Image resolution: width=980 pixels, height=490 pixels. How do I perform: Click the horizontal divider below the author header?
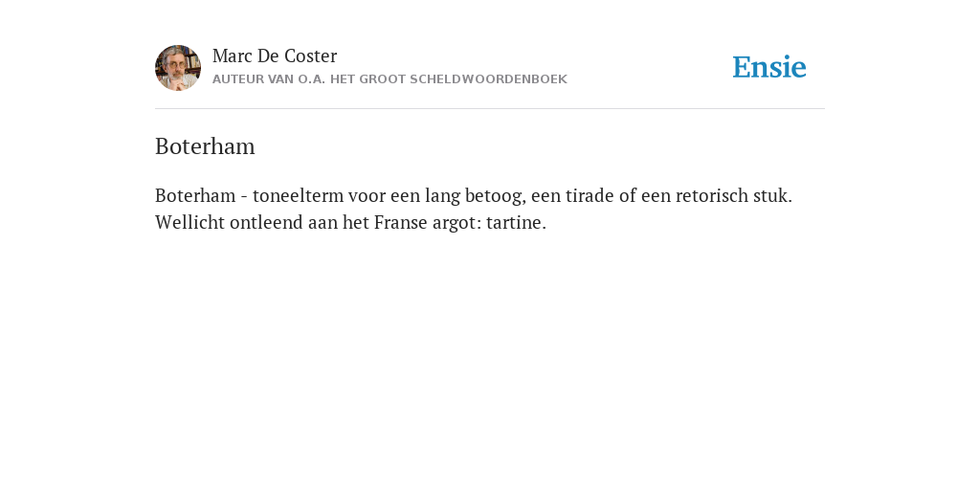click(490, 109)
